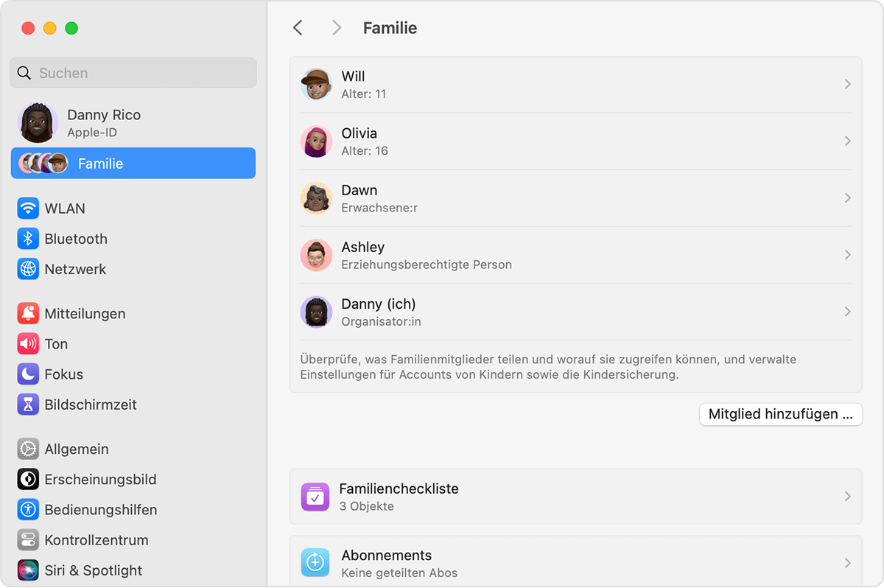884x588 pixels.
Task: Click Ashley's Erziehungsberechtigte Person label
Action: pos(427,265)
